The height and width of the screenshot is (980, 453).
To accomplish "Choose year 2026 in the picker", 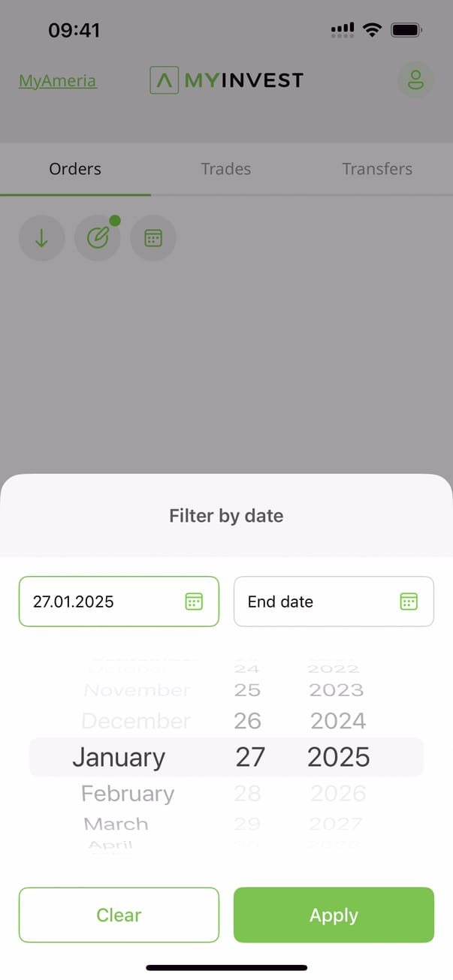I will click(x=338, y=793).
